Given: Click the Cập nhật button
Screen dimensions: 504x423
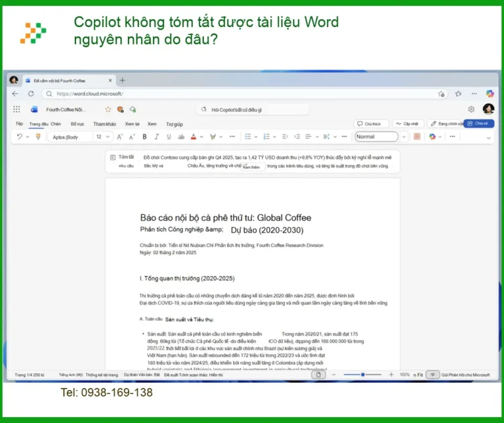Looking at the screenshot, I should point(408,124).
